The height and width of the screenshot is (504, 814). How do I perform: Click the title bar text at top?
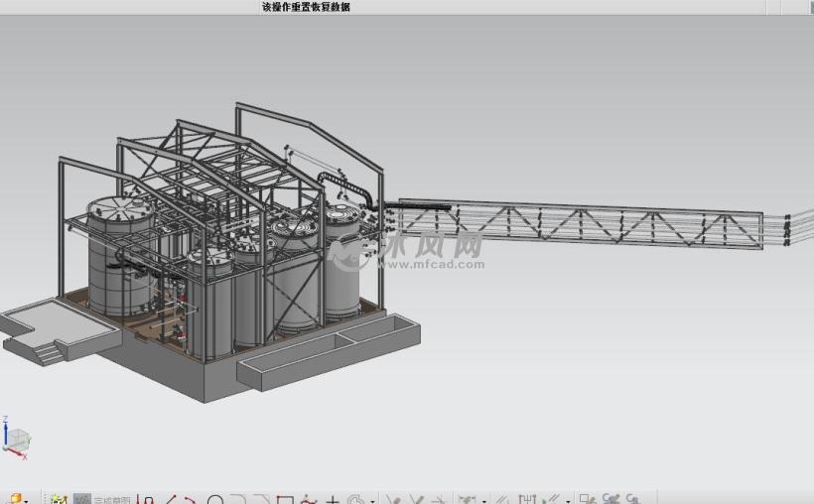pos(305,7)
